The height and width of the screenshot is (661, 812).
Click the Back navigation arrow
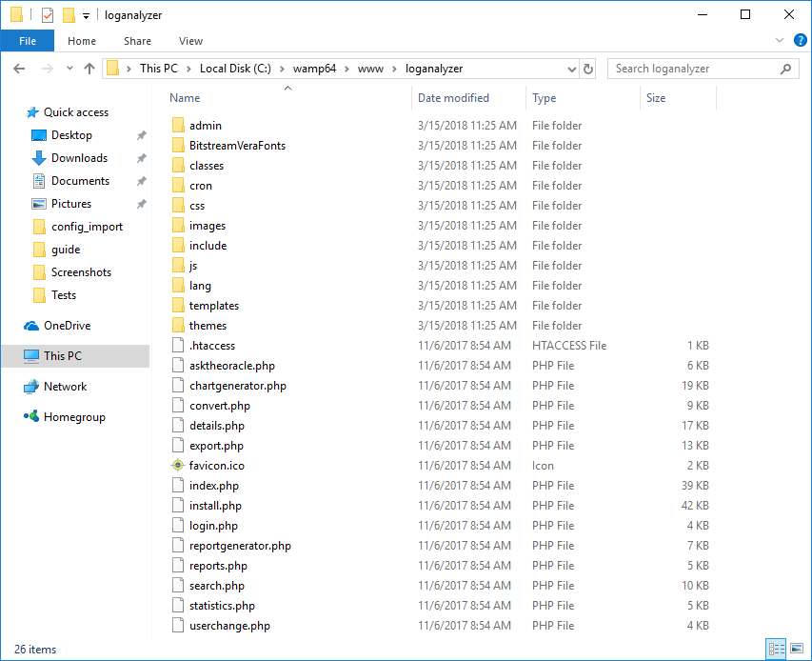19,69
